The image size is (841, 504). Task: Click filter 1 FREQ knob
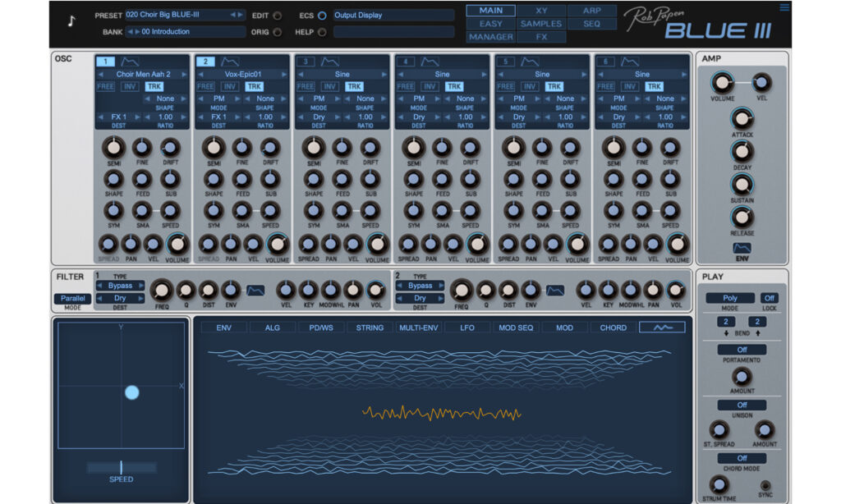(x=162, y=290)
